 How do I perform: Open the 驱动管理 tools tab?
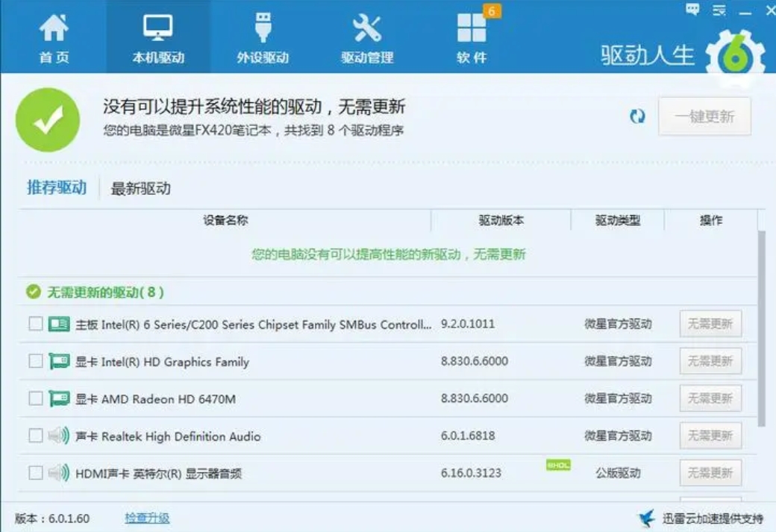(367, 38)
